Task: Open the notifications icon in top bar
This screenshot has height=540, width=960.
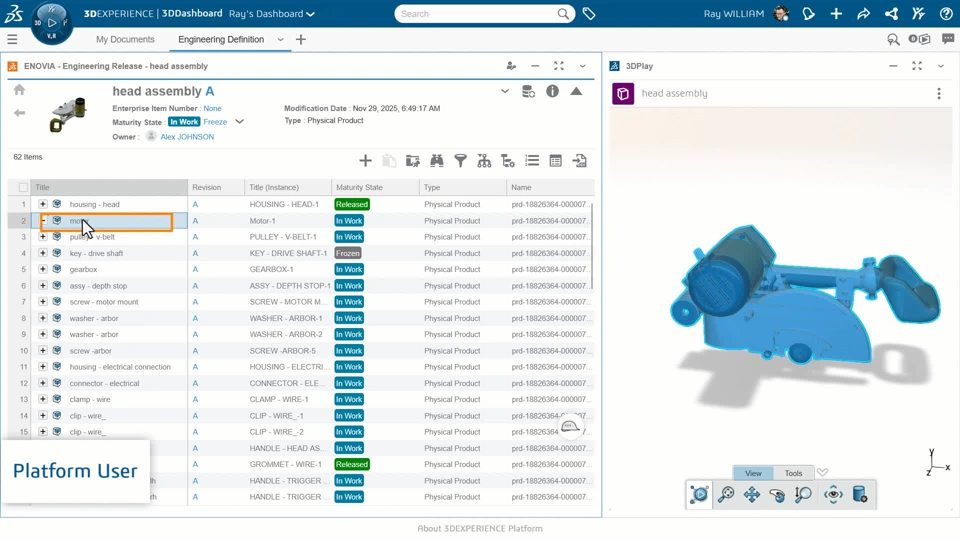Action: click(x=809, y=13)
